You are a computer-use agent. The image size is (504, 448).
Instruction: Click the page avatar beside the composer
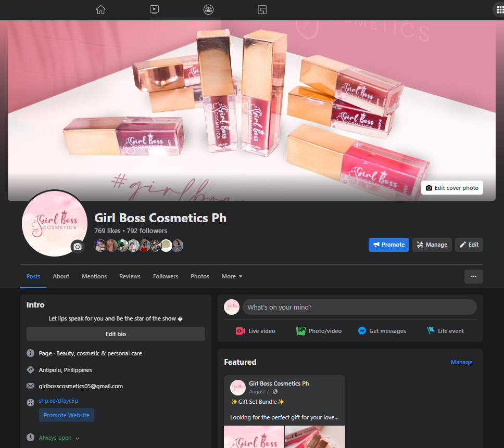(232, 307)
